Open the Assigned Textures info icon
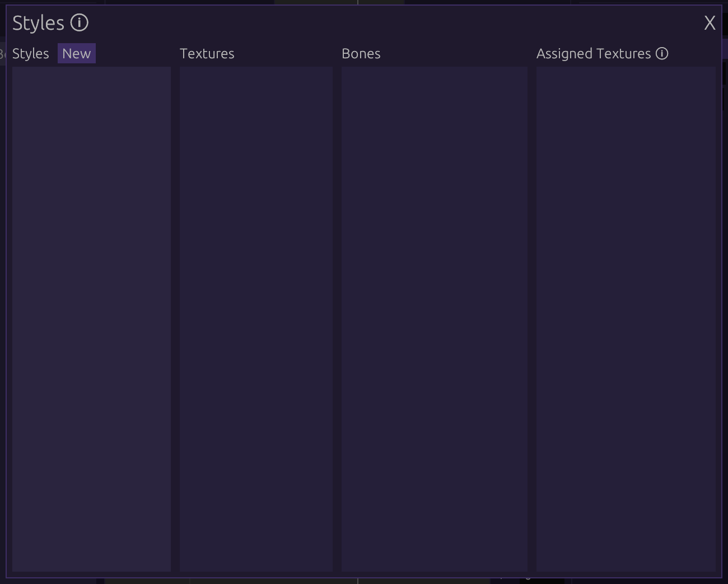This screenshot has height=584, width=728. click(662, 54)
